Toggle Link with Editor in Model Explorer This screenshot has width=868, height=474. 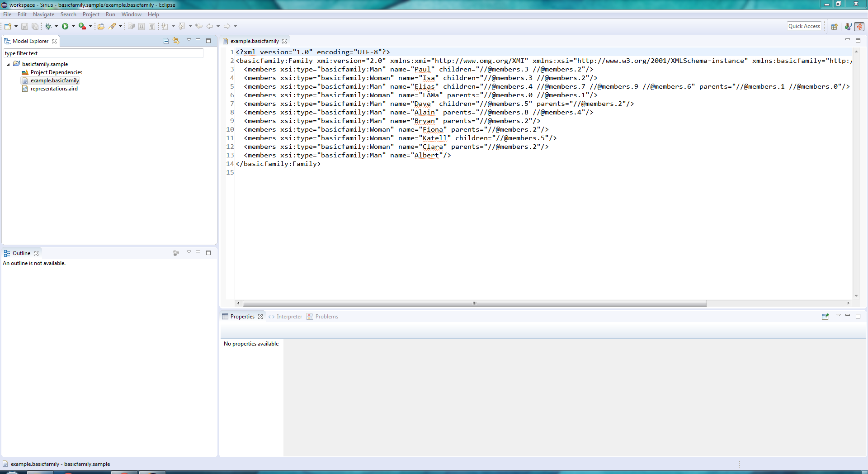pyautogui.click(x=176, y=41)
